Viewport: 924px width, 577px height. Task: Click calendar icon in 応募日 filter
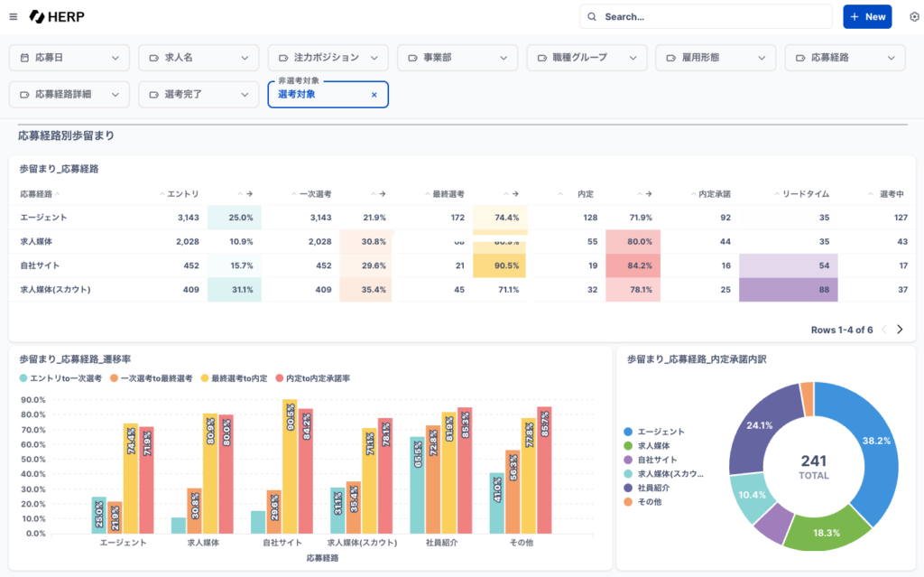coord(24,58)
